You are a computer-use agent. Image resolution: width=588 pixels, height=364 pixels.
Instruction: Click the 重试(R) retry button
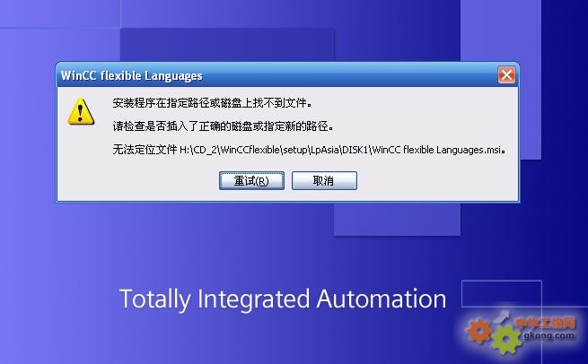pyautogui.click(x=251, y=181)
